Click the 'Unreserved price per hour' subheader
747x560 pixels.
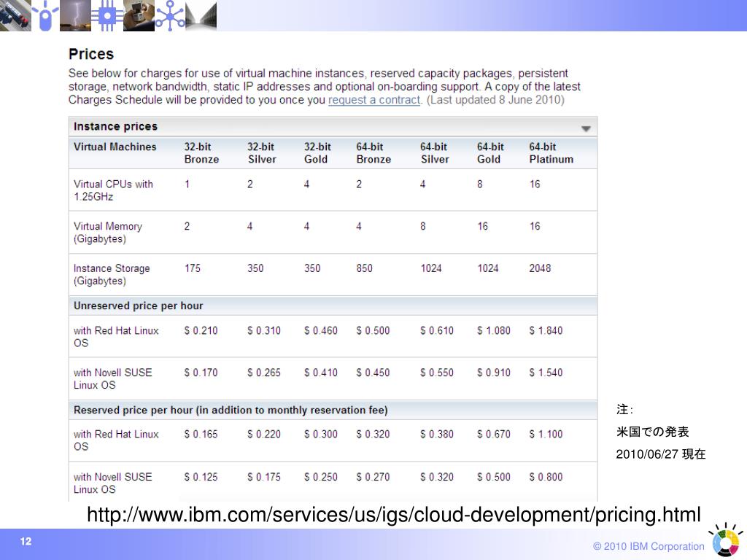point(138,306)
